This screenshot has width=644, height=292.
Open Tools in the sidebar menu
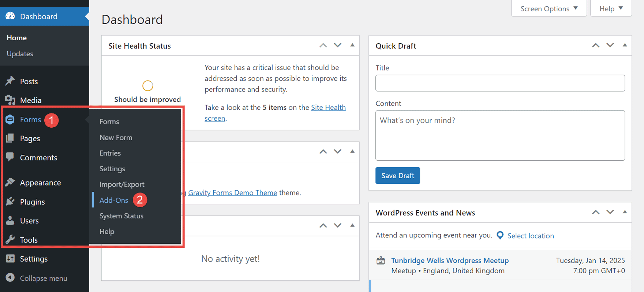(29, 240)
